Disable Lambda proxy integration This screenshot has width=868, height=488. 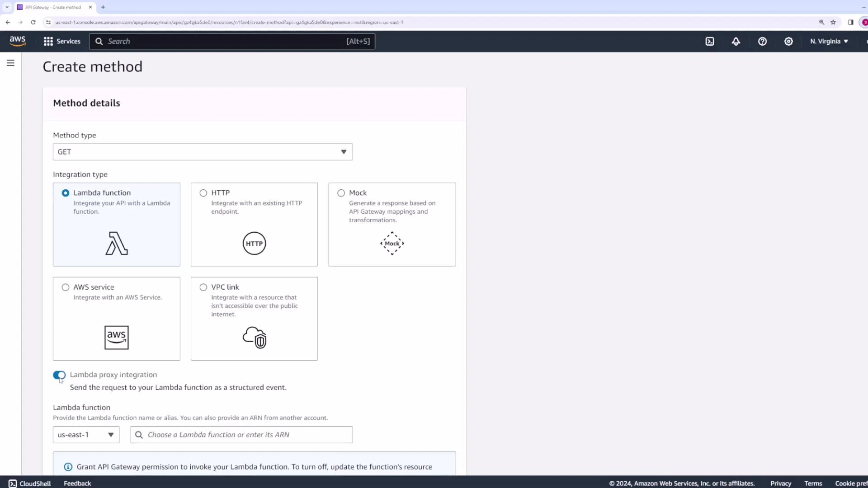[x=59, y=375]
